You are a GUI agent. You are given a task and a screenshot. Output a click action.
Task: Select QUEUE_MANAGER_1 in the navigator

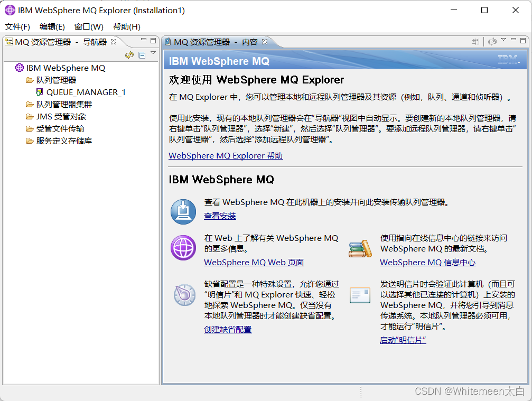click(86, 92)
